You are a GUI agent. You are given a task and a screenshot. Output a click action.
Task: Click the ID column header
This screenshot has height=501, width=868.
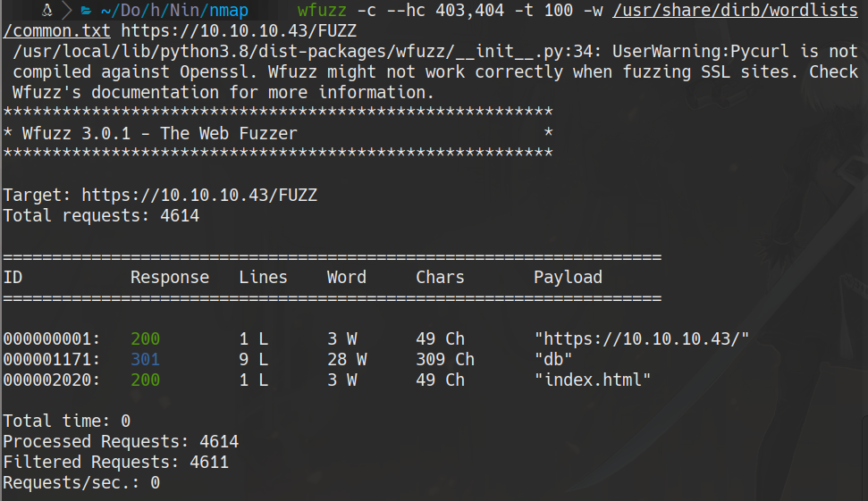click(13, 277)
